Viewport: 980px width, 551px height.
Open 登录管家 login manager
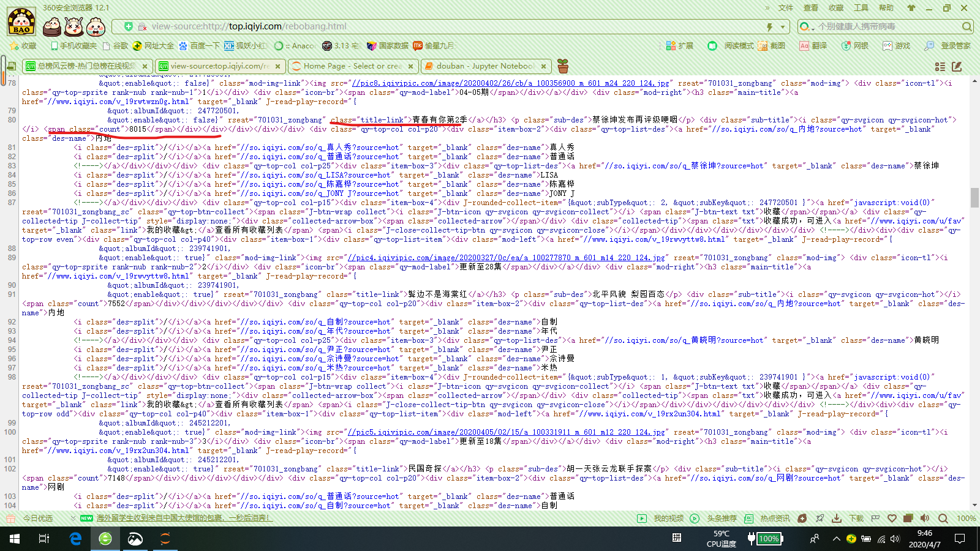tap(948, 46)
